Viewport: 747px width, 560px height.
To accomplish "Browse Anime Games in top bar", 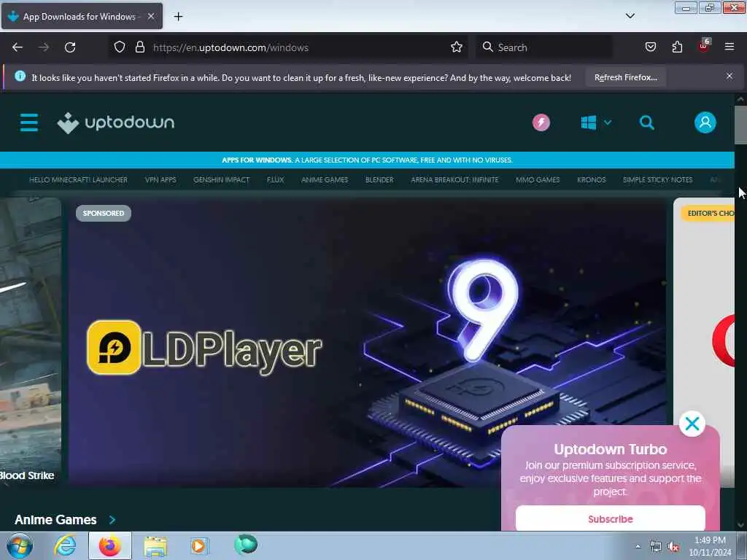I will [325, 179].
